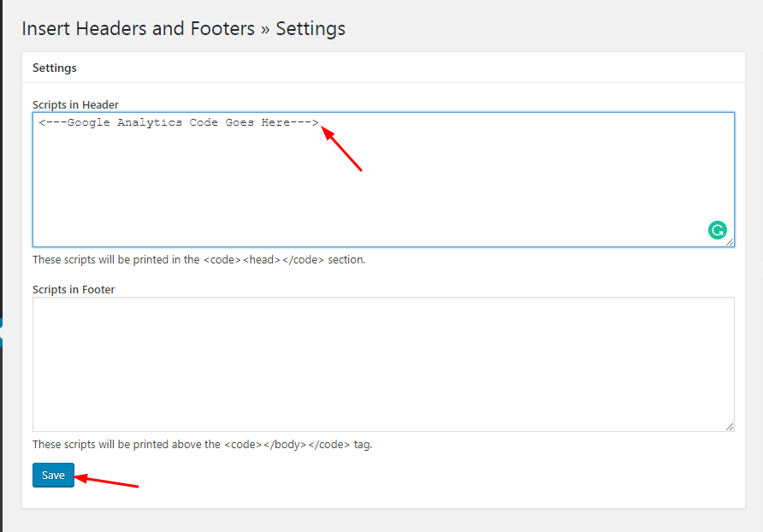Click the "Scripts in Footer" label
Screen dimensions: 763x532
point(74,289)
